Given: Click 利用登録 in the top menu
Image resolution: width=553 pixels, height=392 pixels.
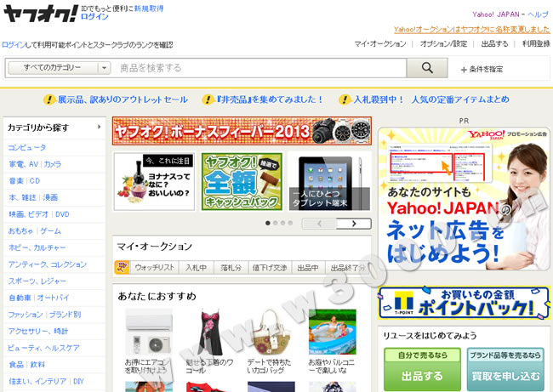Looking at the screenshot, I should tap(537, 44).
